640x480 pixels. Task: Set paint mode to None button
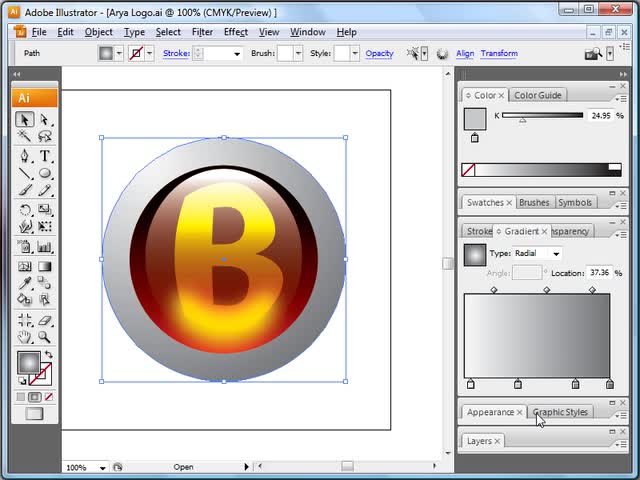coord(49,397)
